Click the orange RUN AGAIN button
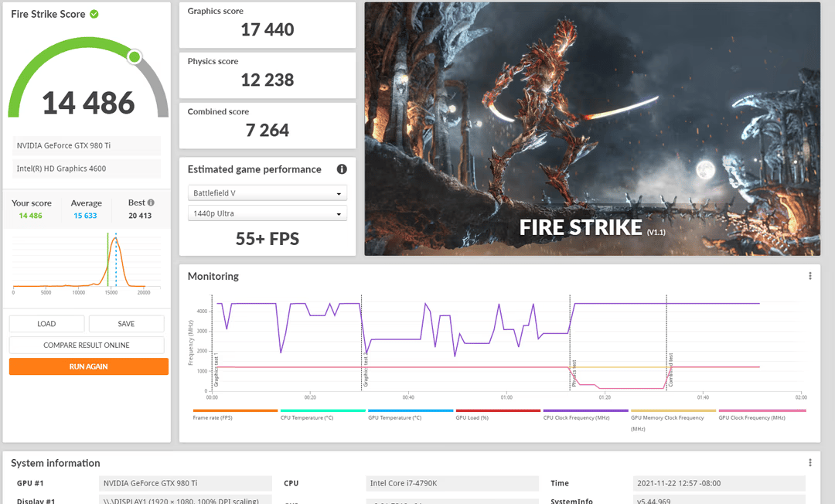The width and height of the screenshot is (835, 504). point(88,366)
